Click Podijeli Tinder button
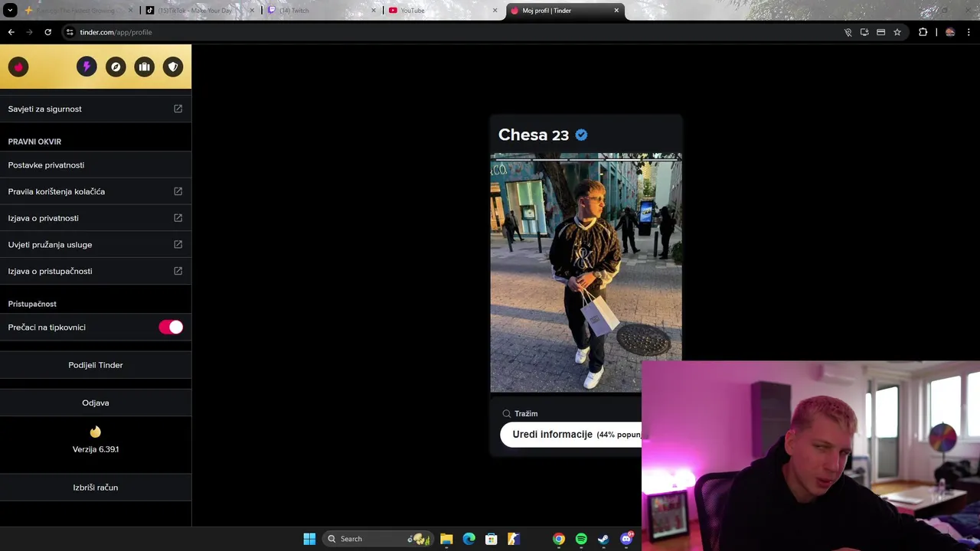This screenshot has width=980, height=551. coord(96,365)
